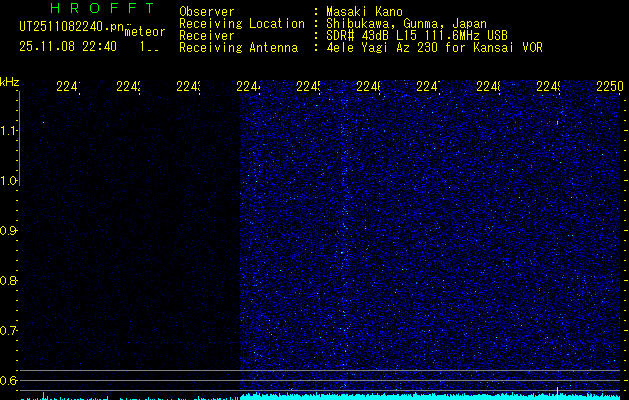Click the 2246 time axis label
629x400 pixels.
coord(369,86)
